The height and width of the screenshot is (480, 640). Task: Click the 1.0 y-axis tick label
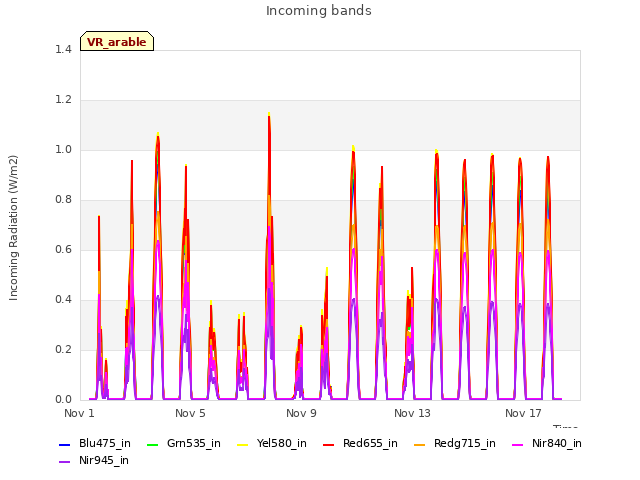coord(63,150)
